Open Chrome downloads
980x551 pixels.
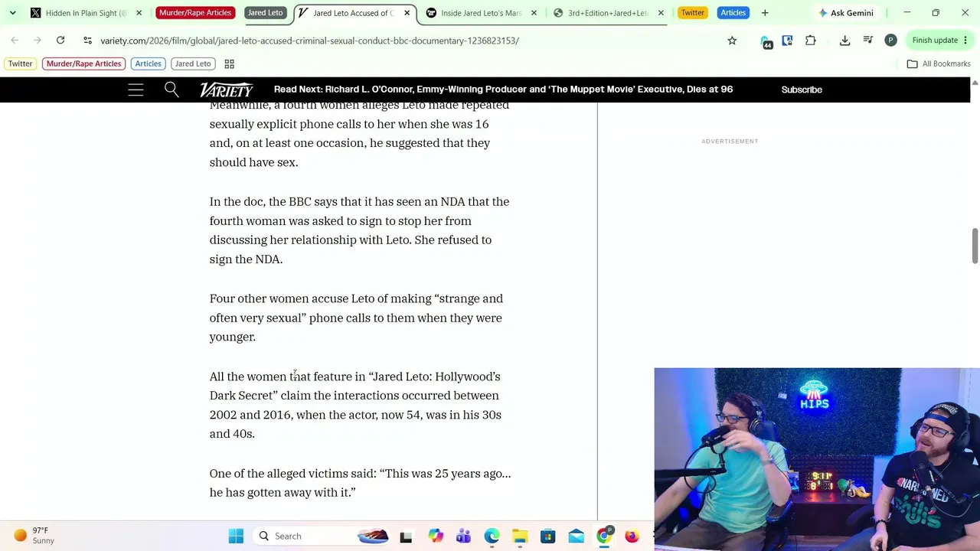coord(844,41)
